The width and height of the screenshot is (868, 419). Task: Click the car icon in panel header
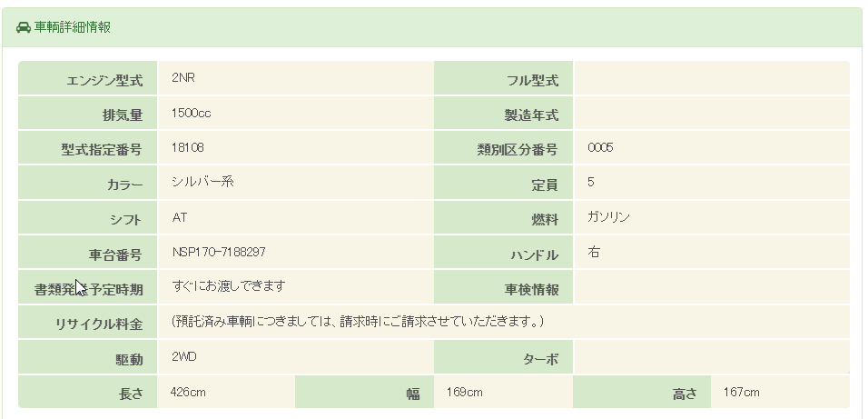(x=24, y=27)
